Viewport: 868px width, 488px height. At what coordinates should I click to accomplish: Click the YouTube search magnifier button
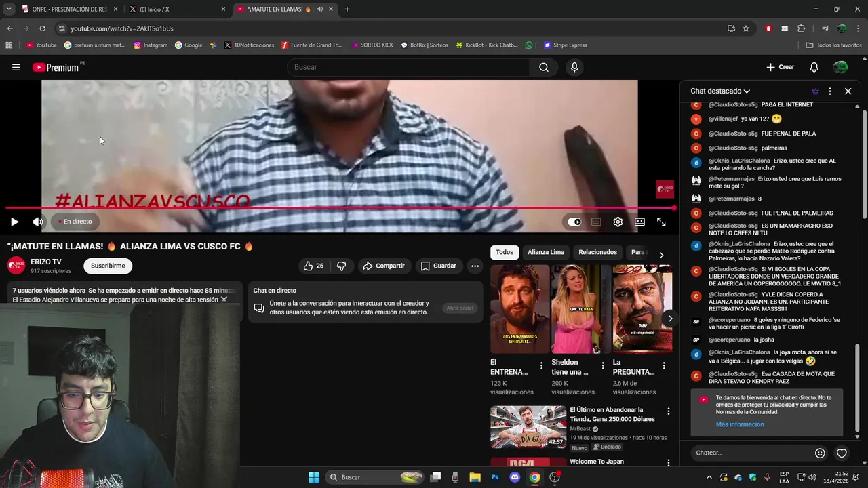(544, 67)
